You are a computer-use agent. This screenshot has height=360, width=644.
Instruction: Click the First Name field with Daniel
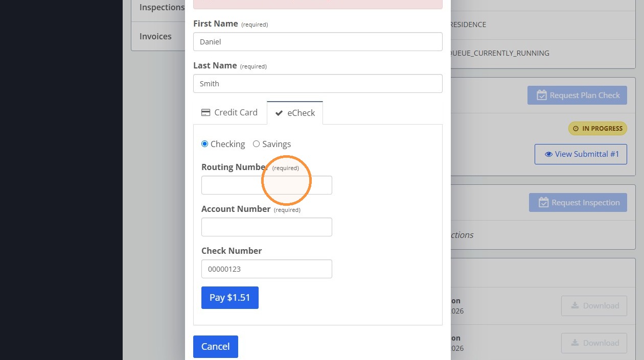point(318,42)
